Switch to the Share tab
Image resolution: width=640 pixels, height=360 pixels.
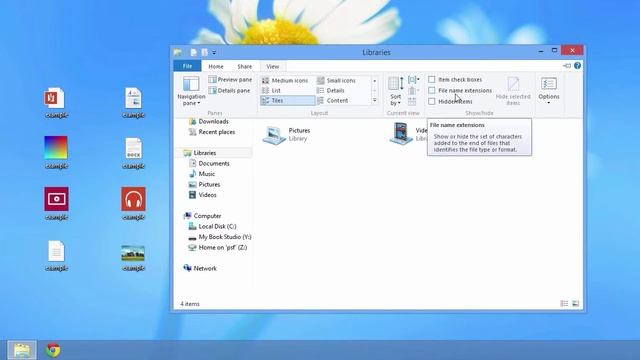pyautogui.click(x=244, y=67)
